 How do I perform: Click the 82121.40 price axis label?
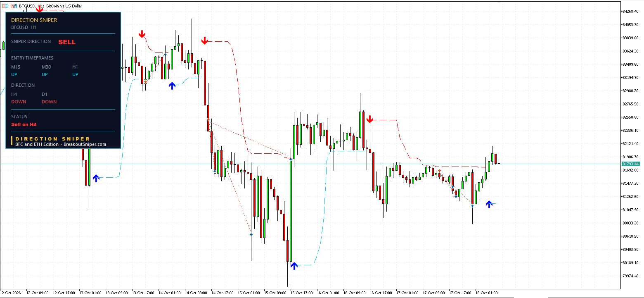(630, 143)
